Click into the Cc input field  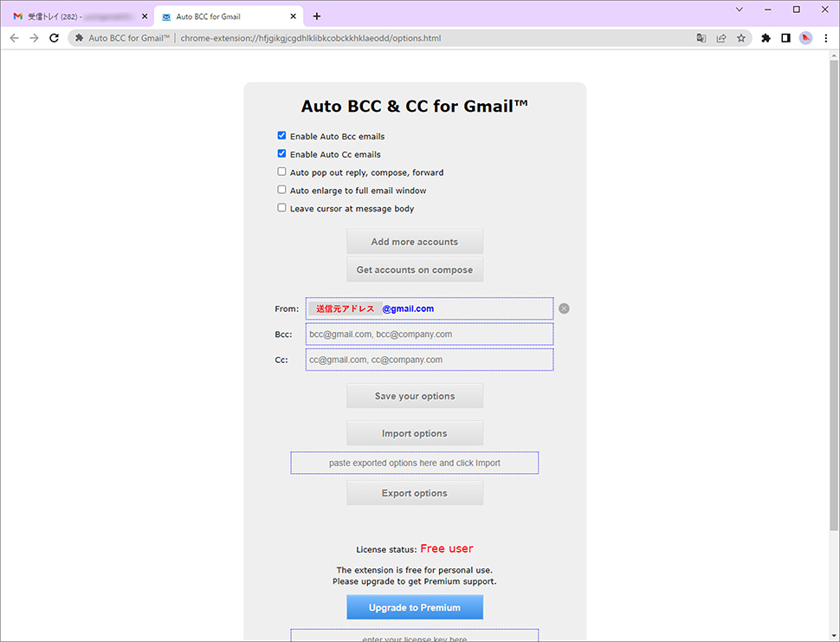tap(430, 360)
